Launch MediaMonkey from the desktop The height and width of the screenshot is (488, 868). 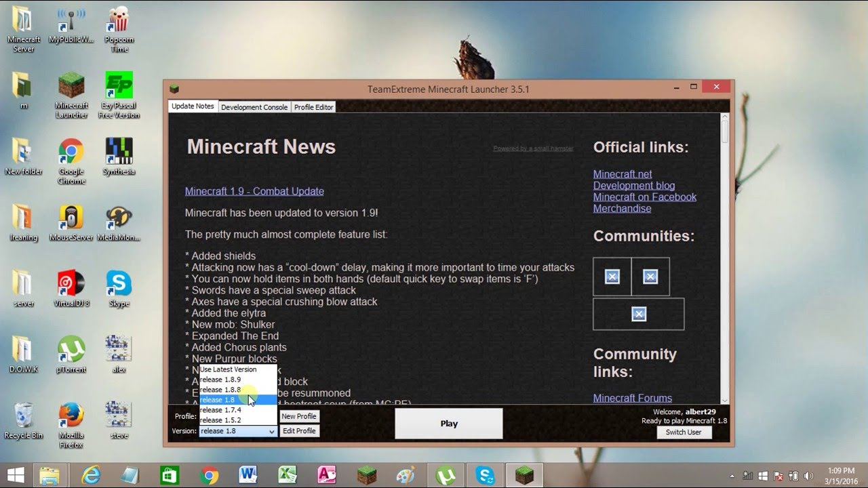coord(119,223)
